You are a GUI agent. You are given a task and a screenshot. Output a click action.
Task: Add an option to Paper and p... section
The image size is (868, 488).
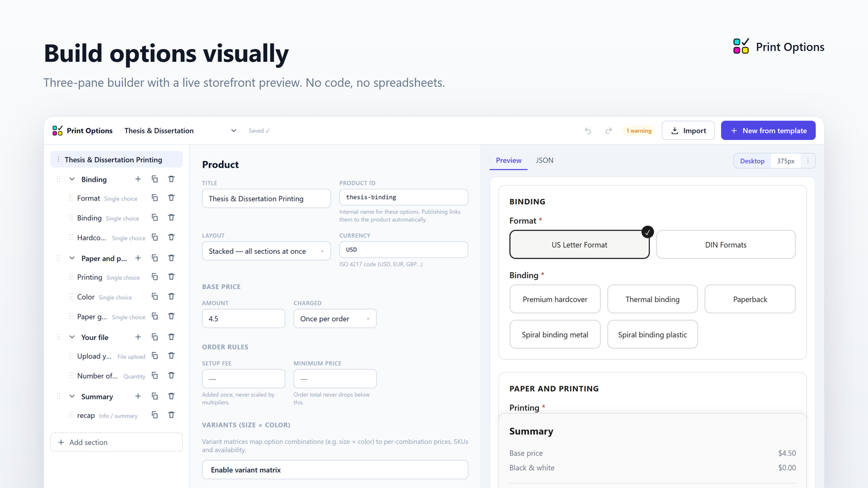click(138, 258)
